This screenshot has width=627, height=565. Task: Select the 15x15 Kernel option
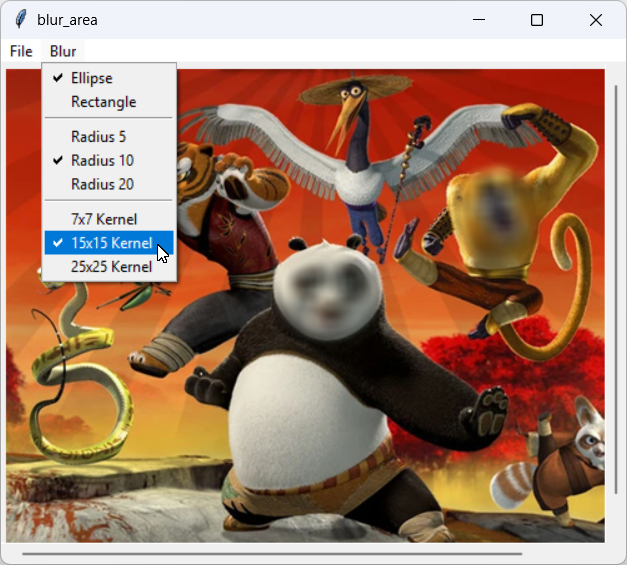pos(109,243)
